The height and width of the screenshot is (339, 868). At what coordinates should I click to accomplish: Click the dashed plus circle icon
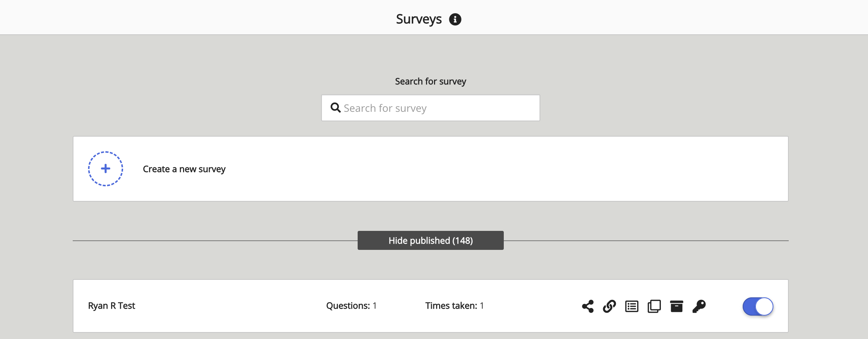tap(105, 168)
